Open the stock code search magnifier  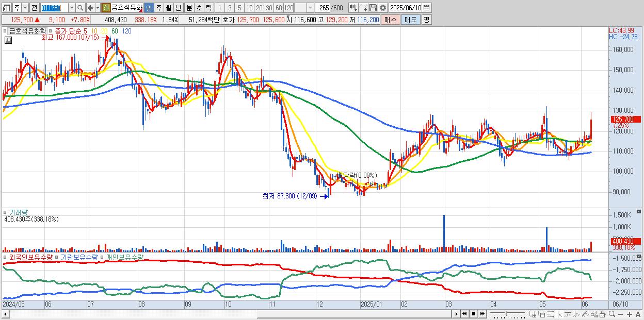[80, 8]
